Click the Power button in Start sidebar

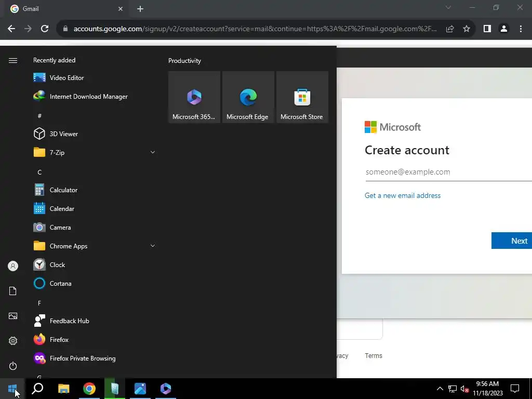coord(13,366)
